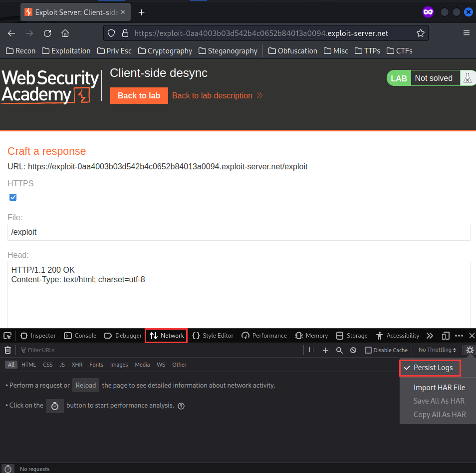
Task: Select Import HAR File menu item
Action: (439, 387)
